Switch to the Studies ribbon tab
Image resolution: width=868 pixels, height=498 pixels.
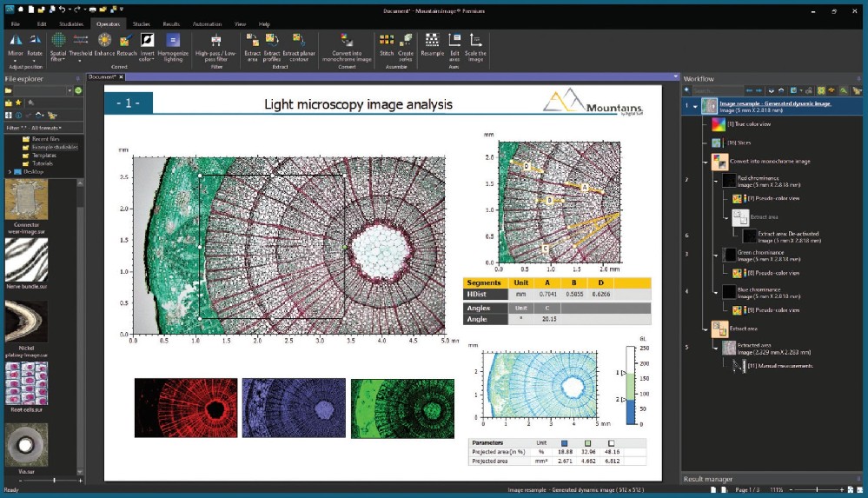(x=142, y=24)
